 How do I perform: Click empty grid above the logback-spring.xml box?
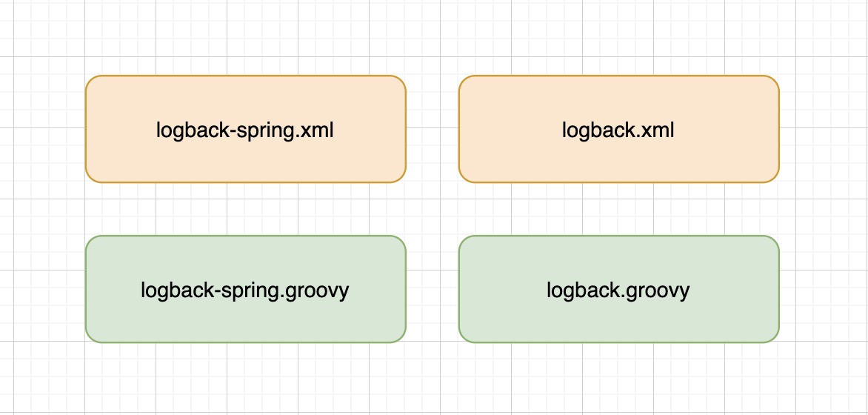click(x=246, y=38)
